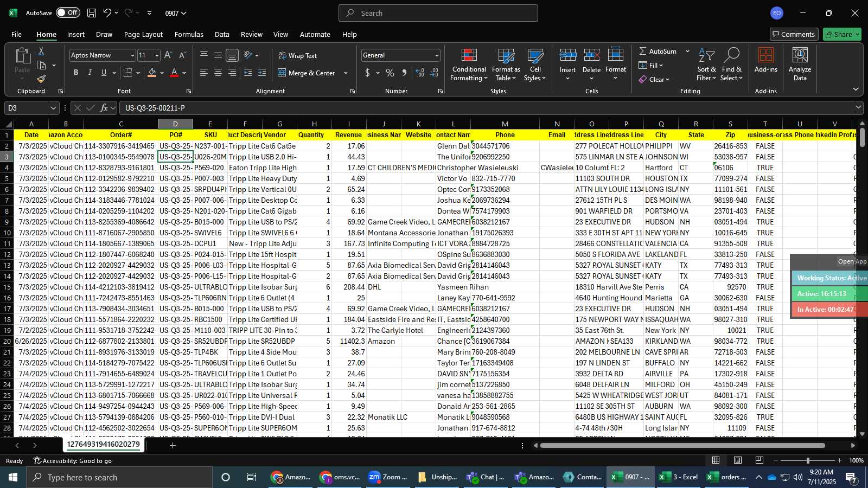Click the Comments button
The image size is (868, 488).
794,34
